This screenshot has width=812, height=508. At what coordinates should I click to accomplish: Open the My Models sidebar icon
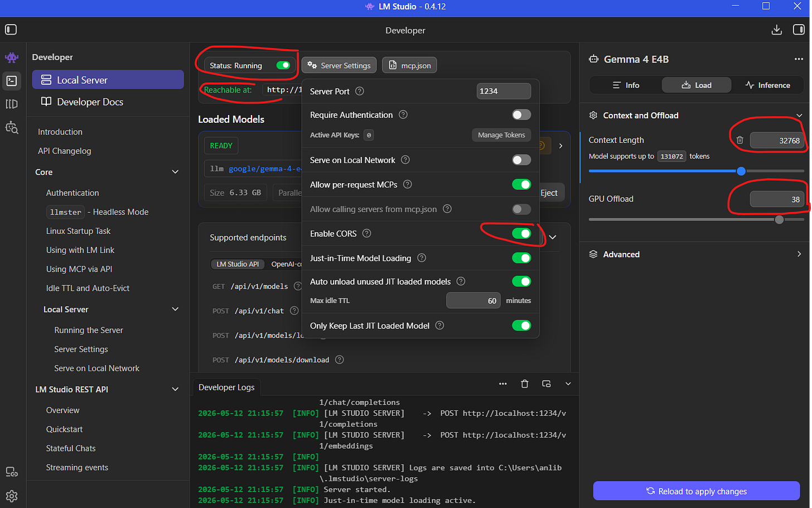tap(12, 104)
